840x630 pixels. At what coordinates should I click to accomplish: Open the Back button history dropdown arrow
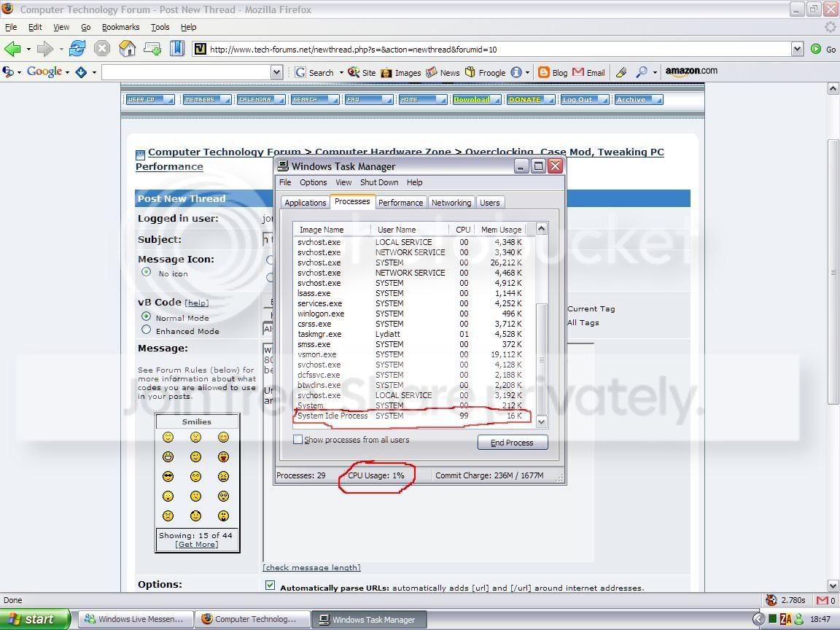click(x=28, y=50)
